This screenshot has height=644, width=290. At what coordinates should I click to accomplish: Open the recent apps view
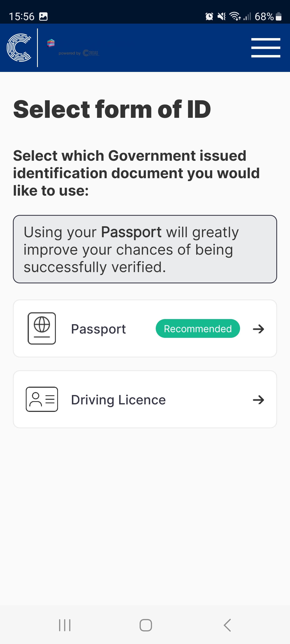tap(65, 625)
